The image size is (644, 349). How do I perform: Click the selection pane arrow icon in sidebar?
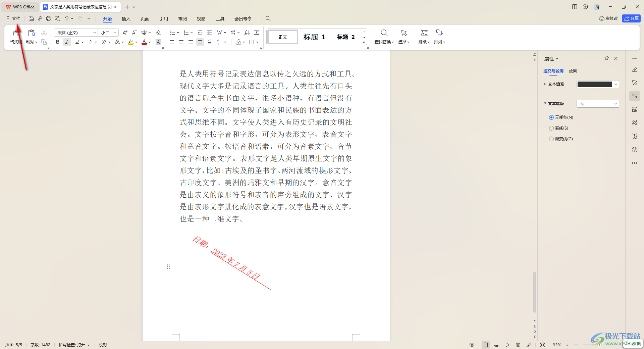point(635,83)
